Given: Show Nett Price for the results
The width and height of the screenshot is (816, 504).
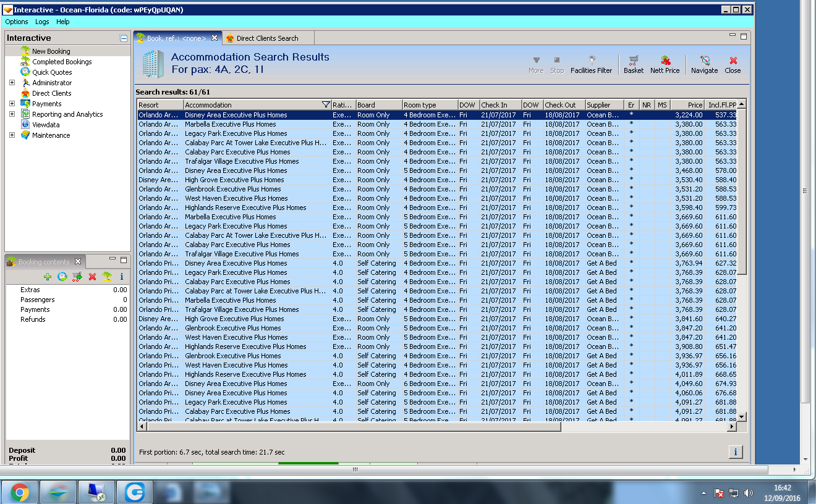Looking at the screenshot, I should point(665,64).
